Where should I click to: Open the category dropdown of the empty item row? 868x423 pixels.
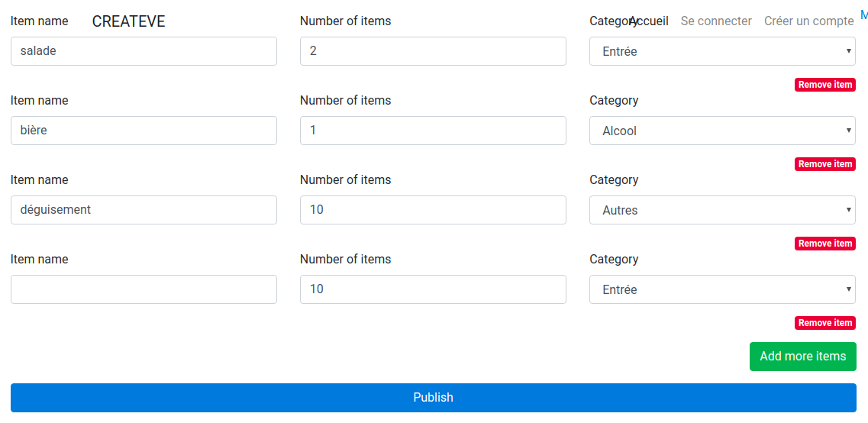click(x=722, y=289)
